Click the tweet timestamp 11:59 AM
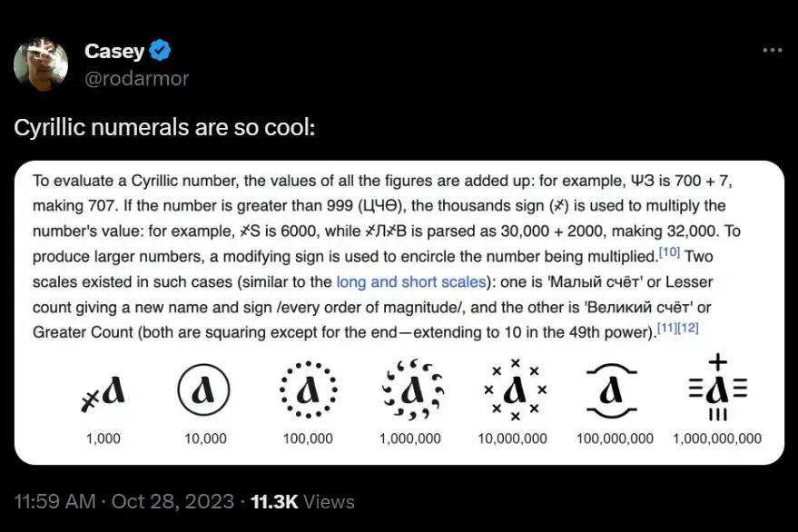This screenshot has height=532, width=798. point(54,501)
